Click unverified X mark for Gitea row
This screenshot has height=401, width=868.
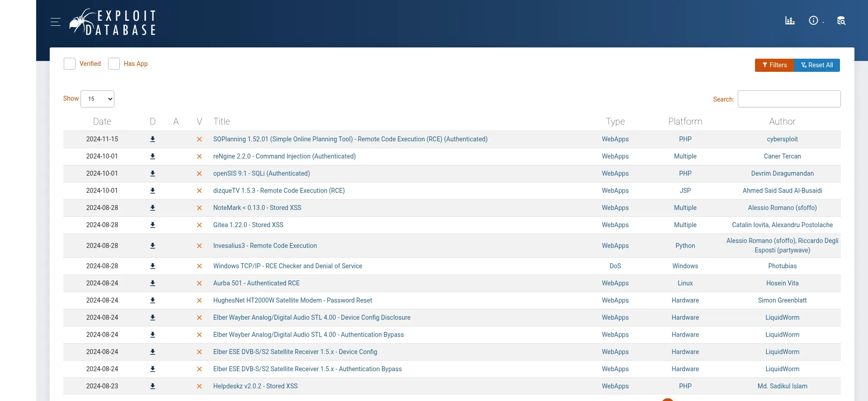199,225
